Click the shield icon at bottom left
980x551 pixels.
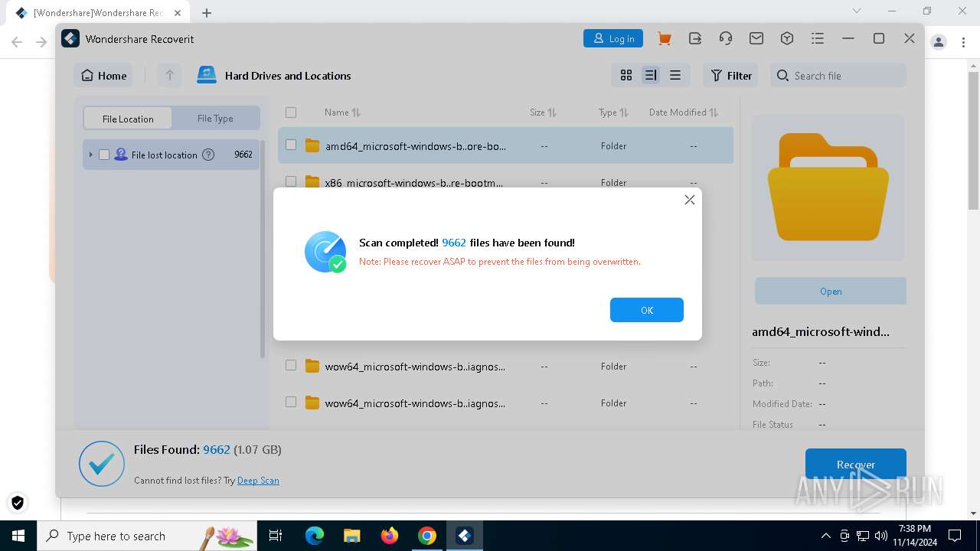pos(18,503)
